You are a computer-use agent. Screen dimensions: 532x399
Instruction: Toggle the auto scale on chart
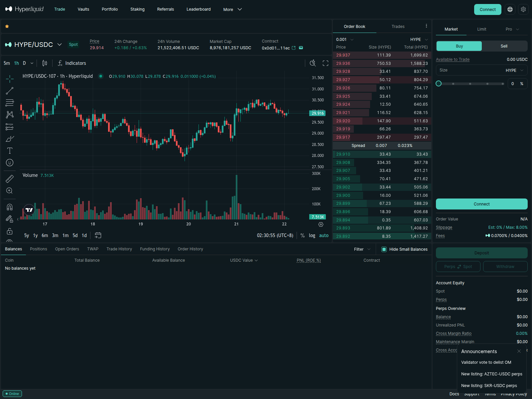tap(324, 235)
